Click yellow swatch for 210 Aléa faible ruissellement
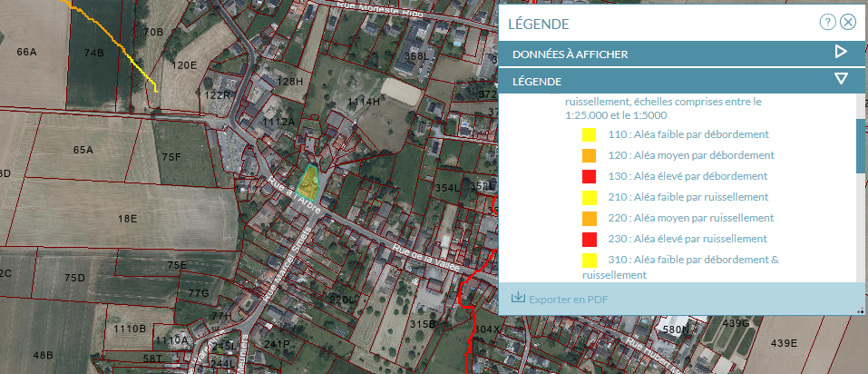 tap(589, 198)
